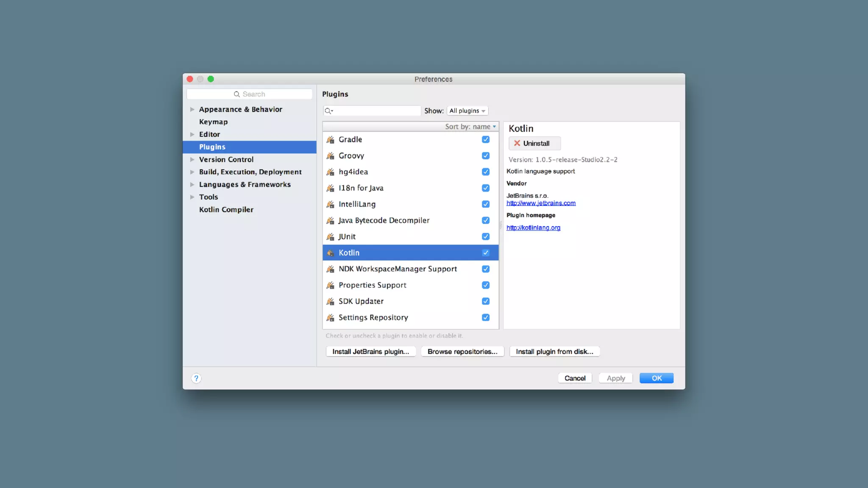Open the Kotlin Compiler settings page
Viewport: 868px width, 488px height.
[226, 210]
